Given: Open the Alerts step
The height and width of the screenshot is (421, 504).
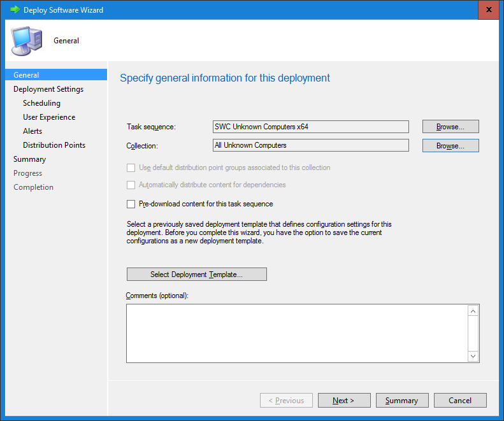Looking at the screenshot, I should (x=32, y=131).
